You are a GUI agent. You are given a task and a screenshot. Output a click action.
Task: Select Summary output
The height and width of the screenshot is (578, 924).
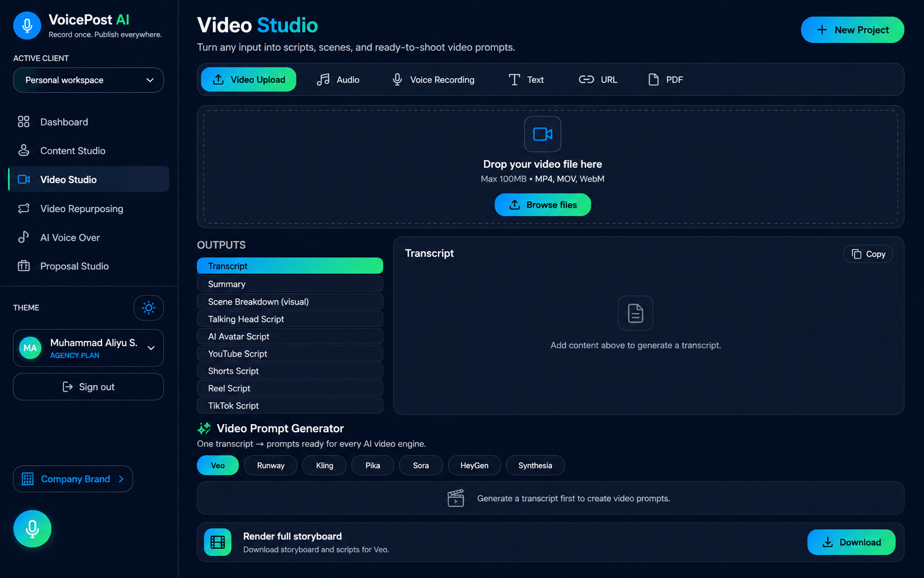tap(290, 284)
